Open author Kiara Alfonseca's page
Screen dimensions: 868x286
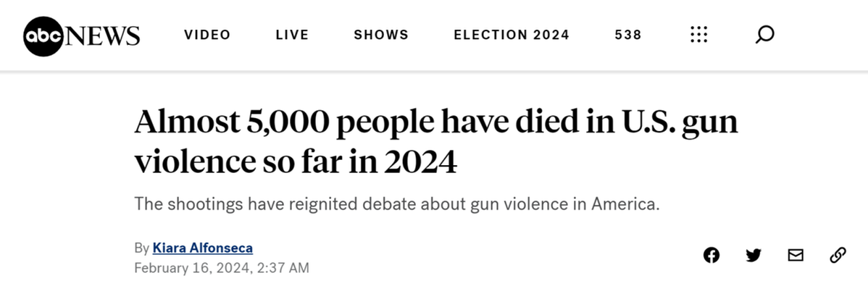point(203,248)
